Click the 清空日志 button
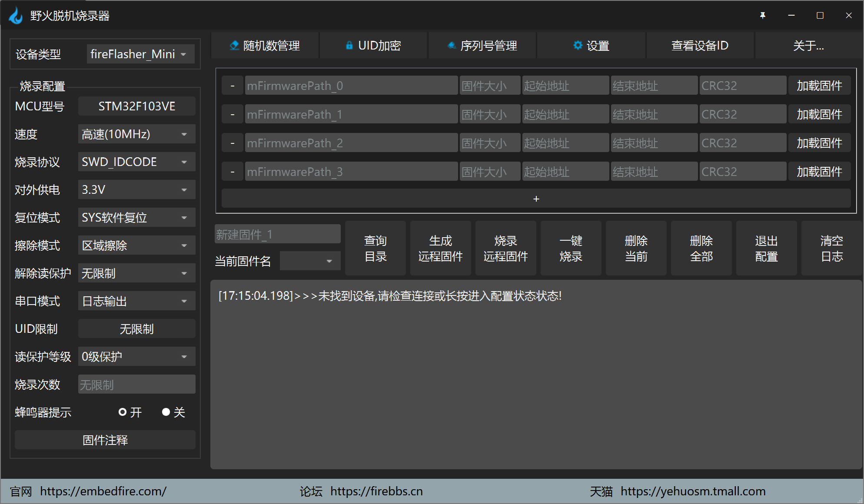 pos(832,248)
